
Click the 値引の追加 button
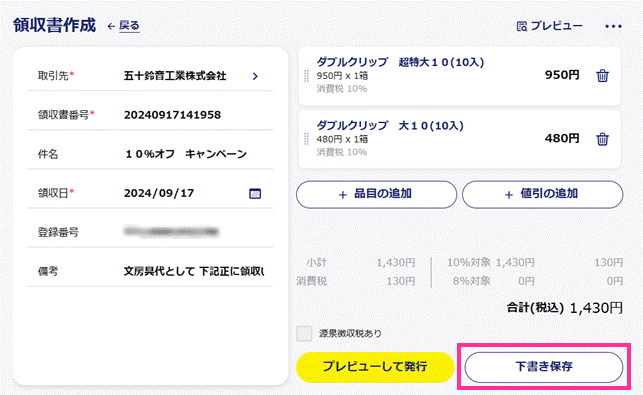click(543, 194)
